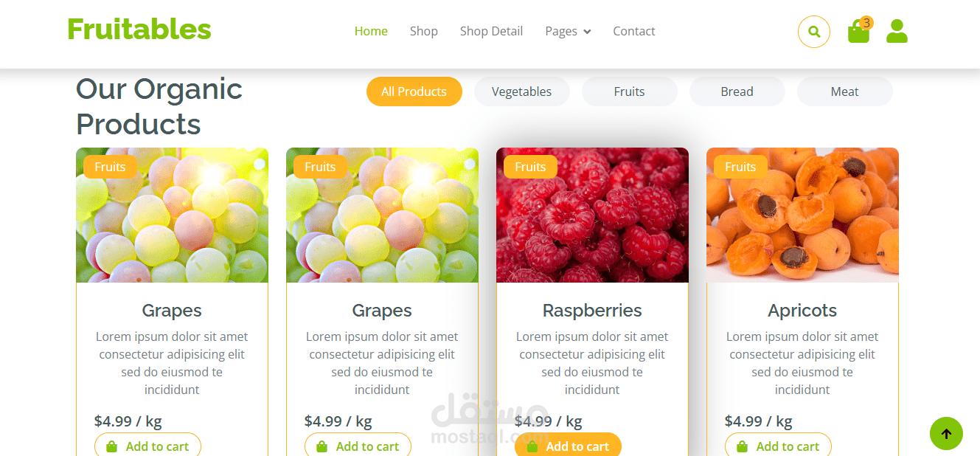Filter products by Vegetables
Screen dimensions: 980x456
click(x=522, y=91)
